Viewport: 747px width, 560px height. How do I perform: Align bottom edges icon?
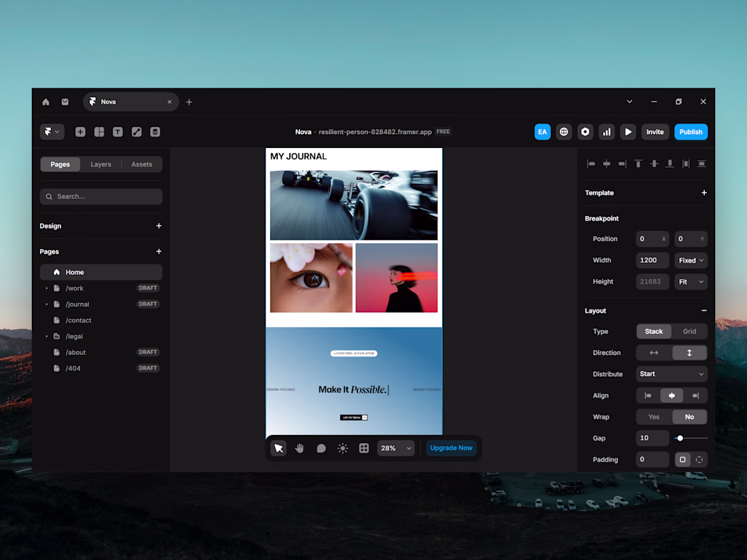coord(670,164)
